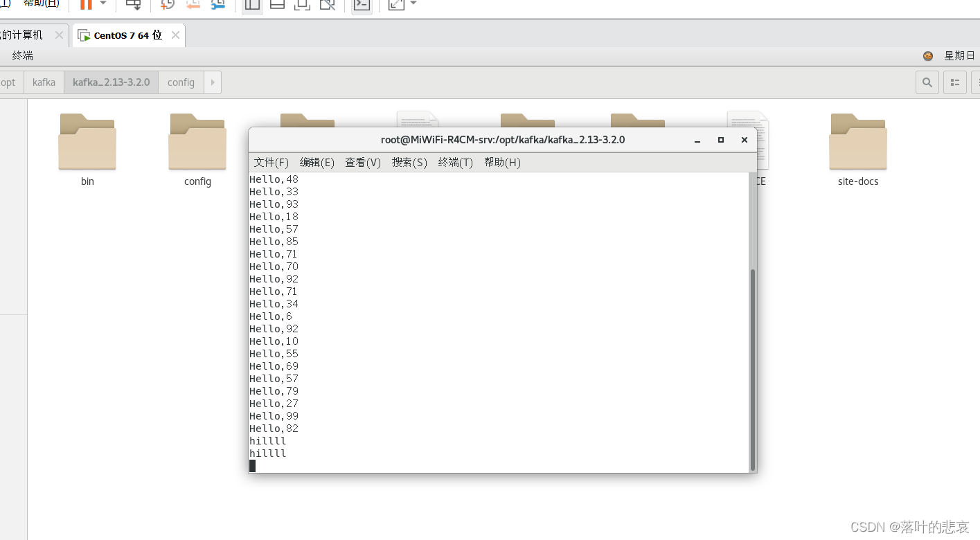980x540 pixels.
Task: Click the Hello,33 line
Action: 274,192
